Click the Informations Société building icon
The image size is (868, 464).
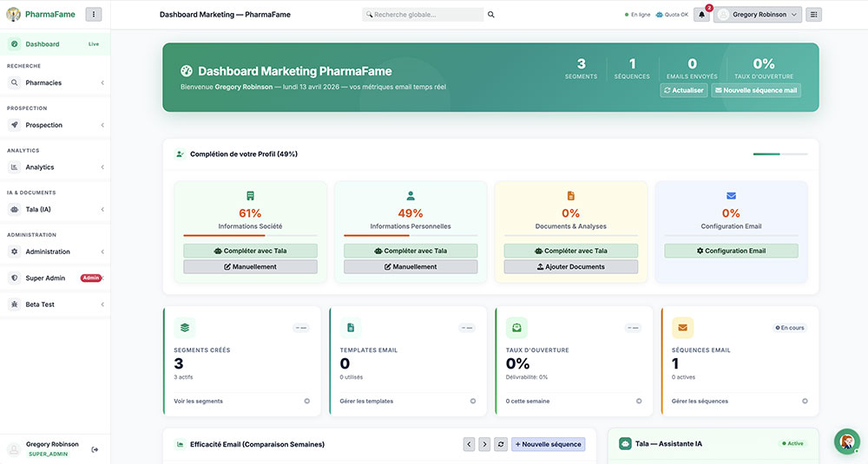(250, 196)
